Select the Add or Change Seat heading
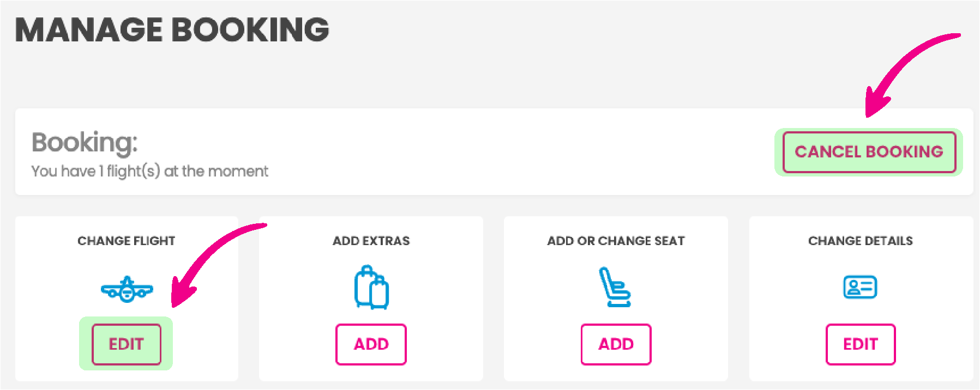Viewport: 980px width, 390px height. [x=616, y=241]
